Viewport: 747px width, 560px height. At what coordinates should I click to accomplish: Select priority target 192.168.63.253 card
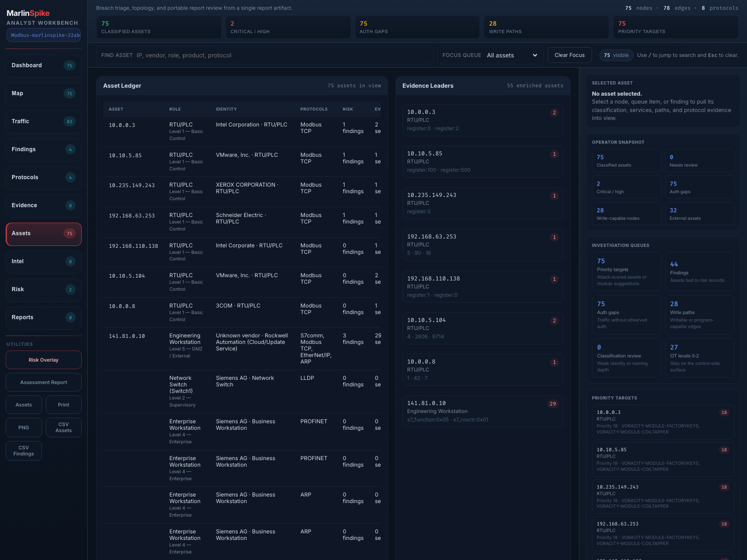coord(663,533)
